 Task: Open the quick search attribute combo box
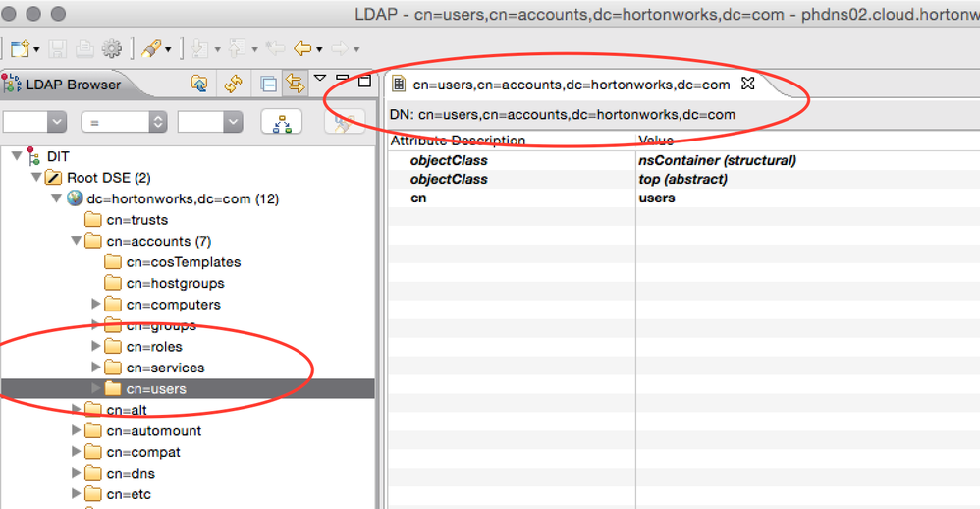[34, 122]
